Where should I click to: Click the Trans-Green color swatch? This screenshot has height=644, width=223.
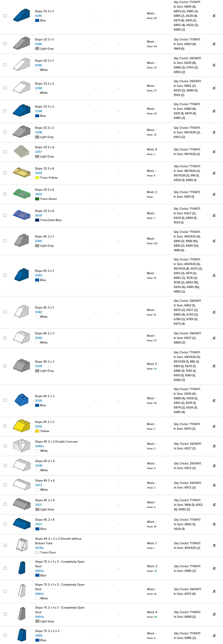[x=37, y=199]
